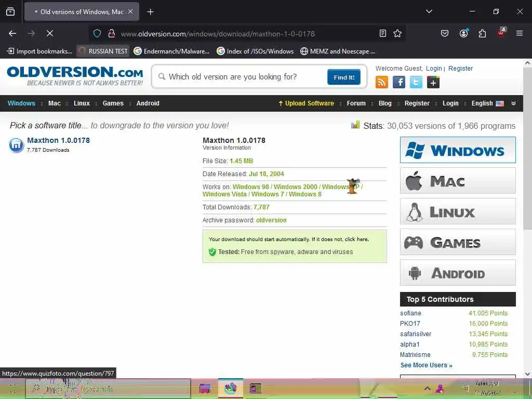Open Facebook share icon
This screenshot has height=399, width=532.
399,82
